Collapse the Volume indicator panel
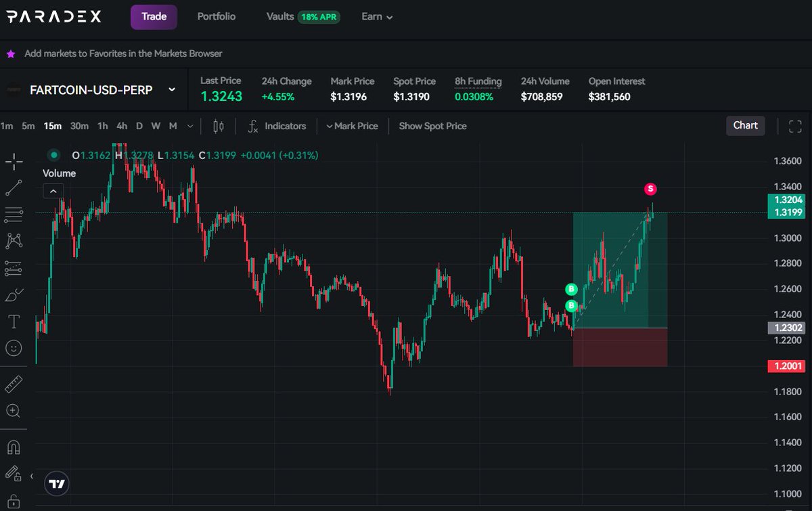The width and height of the screenshot is (812, 511). click(x=53, y=191)
